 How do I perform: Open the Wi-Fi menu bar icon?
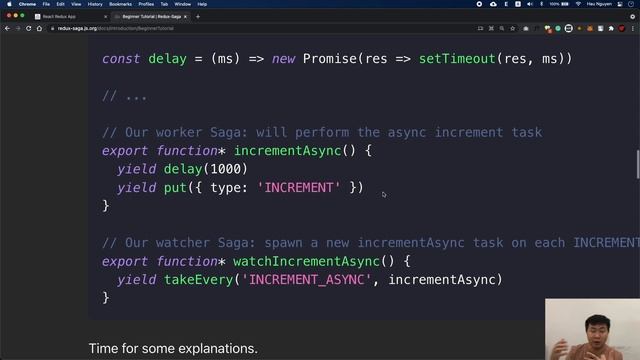578,4
